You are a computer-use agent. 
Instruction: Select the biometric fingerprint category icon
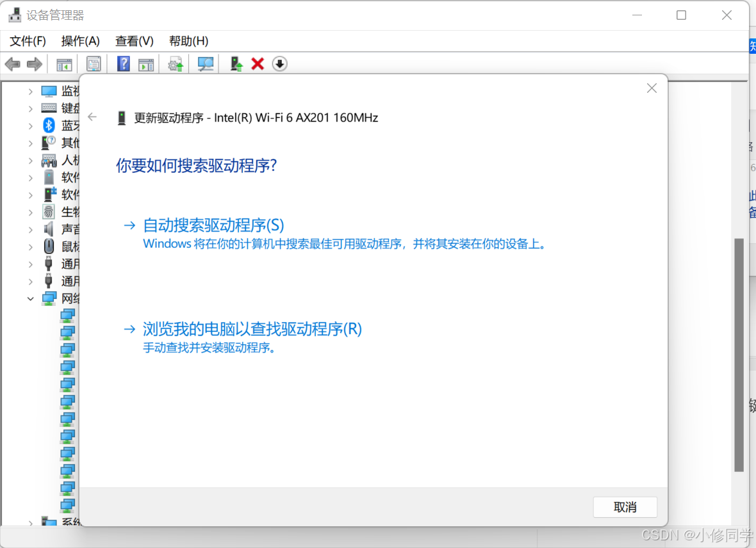point(49,212)
